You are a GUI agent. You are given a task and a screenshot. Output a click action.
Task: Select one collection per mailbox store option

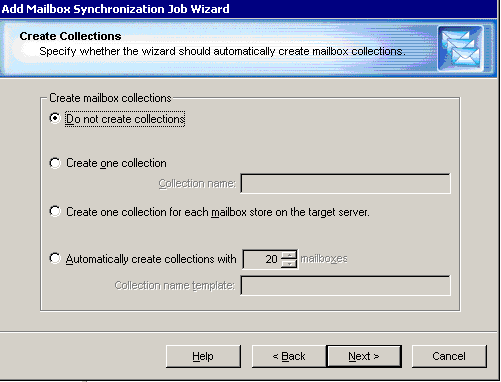[55, 211]
